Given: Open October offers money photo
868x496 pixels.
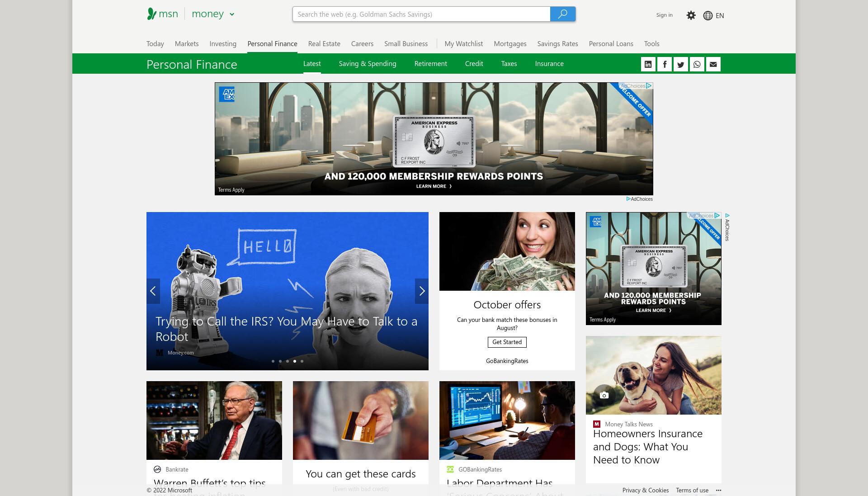Looking at the screenshot, I should (x=507, y=251).
